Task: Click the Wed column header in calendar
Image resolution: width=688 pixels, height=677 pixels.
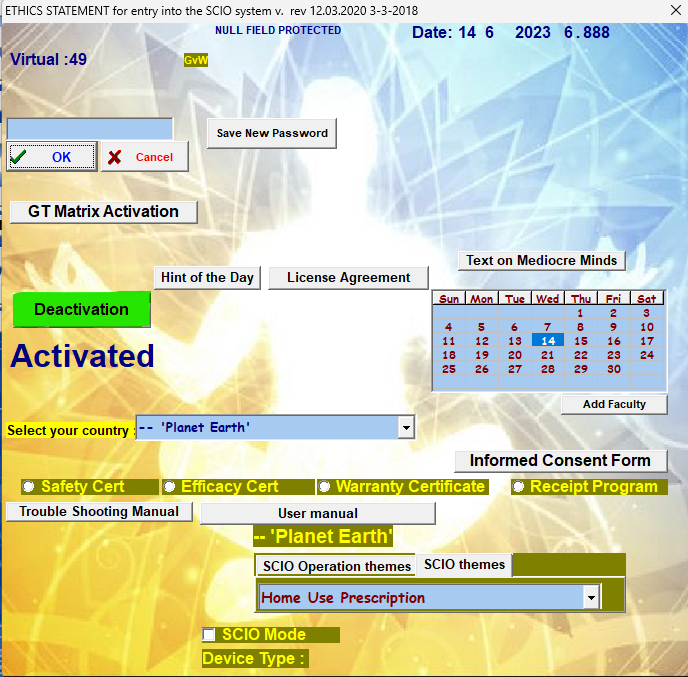Action: [548, 299]
